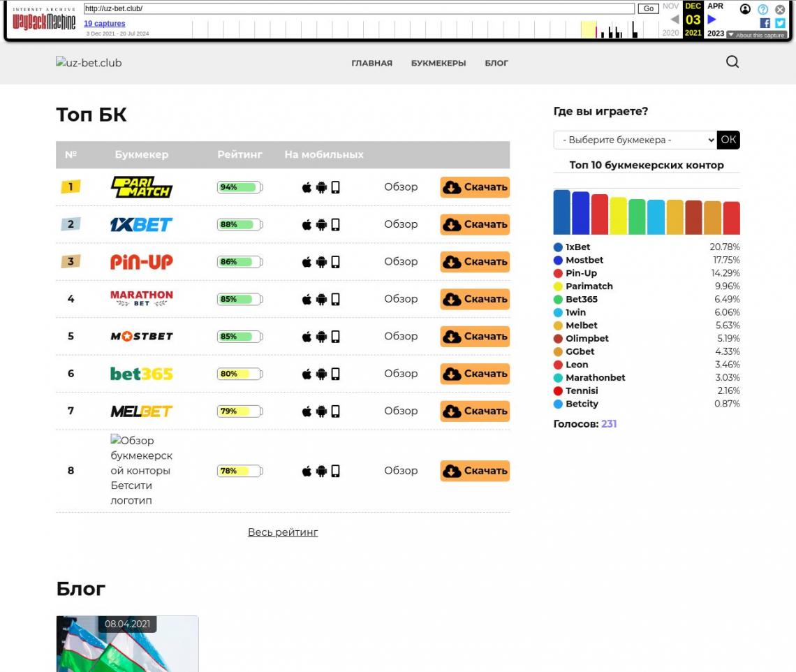Open Обзор link for Marathon Bet

point(401,299)
